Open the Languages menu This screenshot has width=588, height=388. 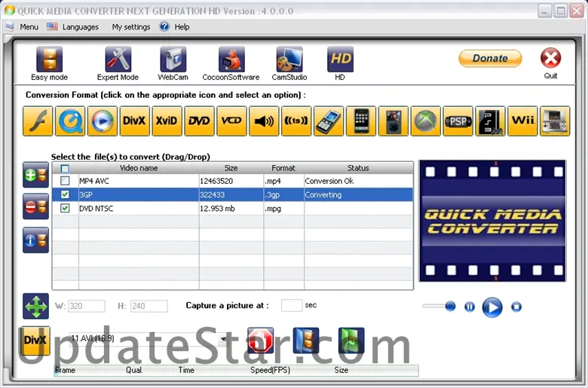click(80, 27)
